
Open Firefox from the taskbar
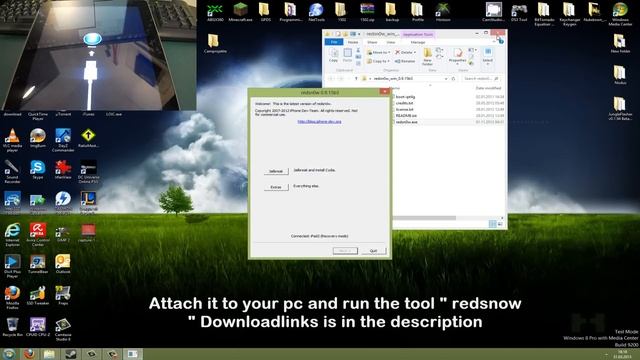tap(29, 354)
